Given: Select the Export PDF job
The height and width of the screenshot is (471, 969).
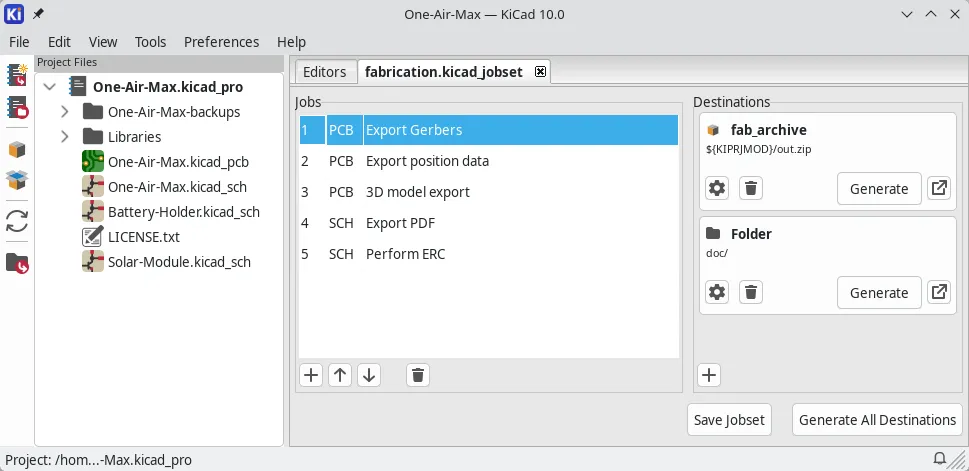Looking at the screenshot, I should (489, 223).
